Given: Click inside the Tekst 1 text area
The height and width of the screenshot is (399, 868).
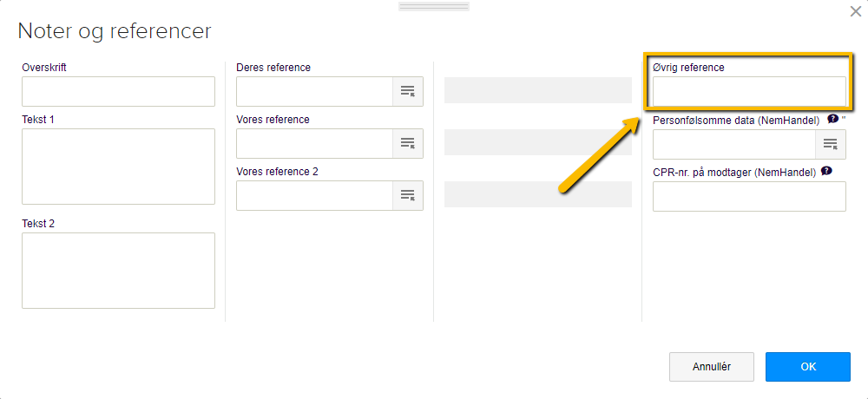Looking at the screenshot, I should [x=118, y=167].
